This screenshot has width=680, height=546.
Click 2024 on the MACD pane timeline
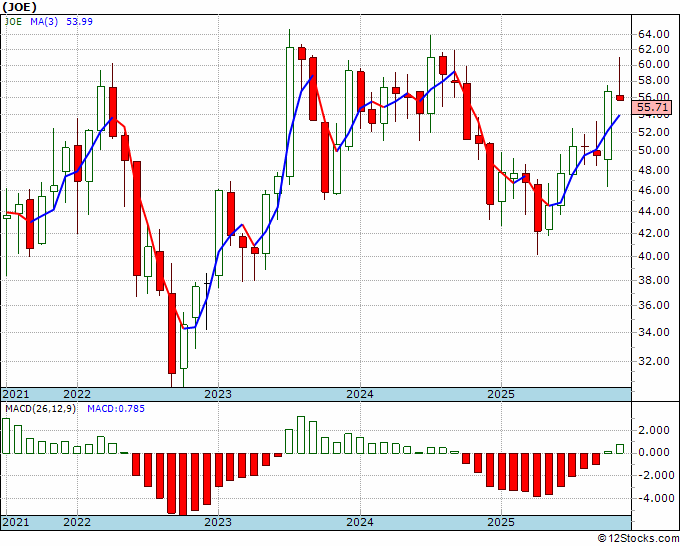(360, 522)
